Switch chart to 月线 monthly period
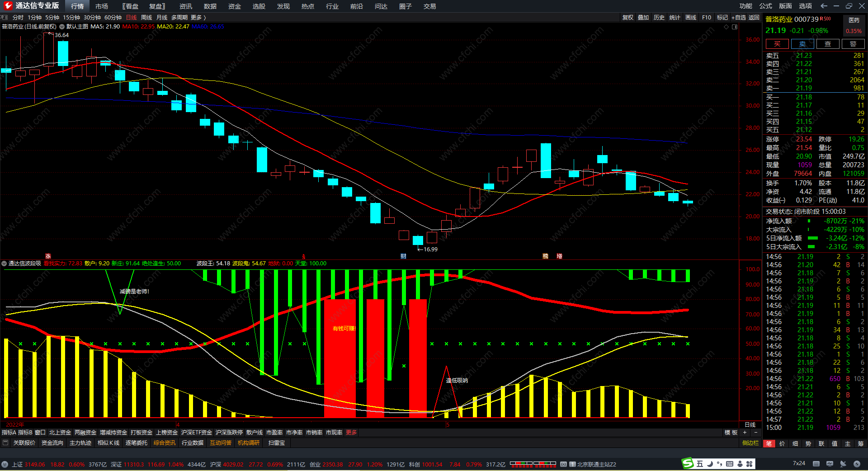The image size is (868, 471). (162, 17)
